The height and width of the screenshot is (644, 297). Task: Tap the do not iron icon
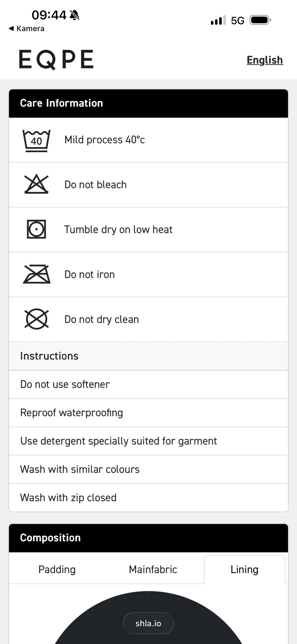(37, 274)
